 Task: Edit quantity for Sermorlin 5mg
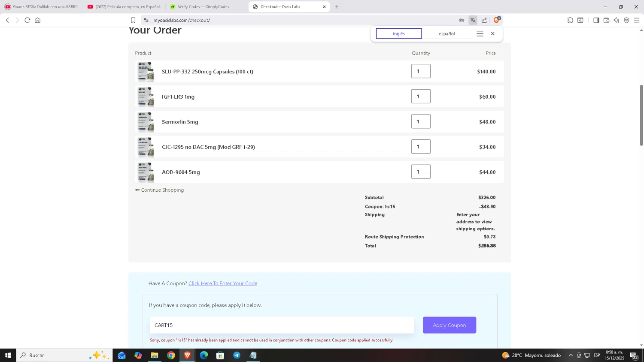pos(421,121)
